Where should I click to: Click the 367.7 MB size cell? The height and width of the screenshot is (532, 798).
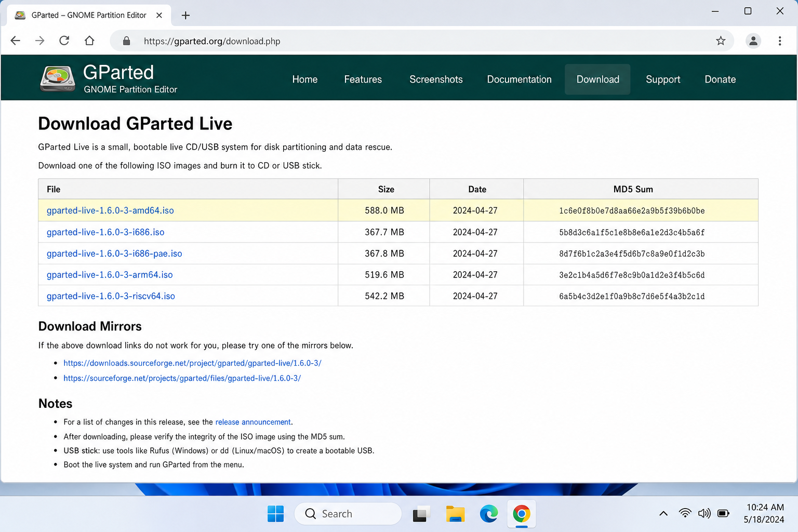(x=384, y=232)
